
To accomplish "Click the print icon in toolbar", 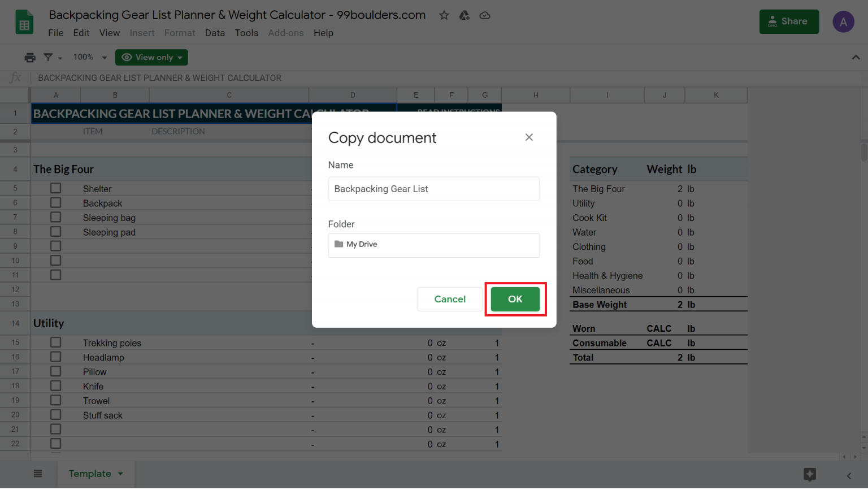I will [x=30, y=57].
